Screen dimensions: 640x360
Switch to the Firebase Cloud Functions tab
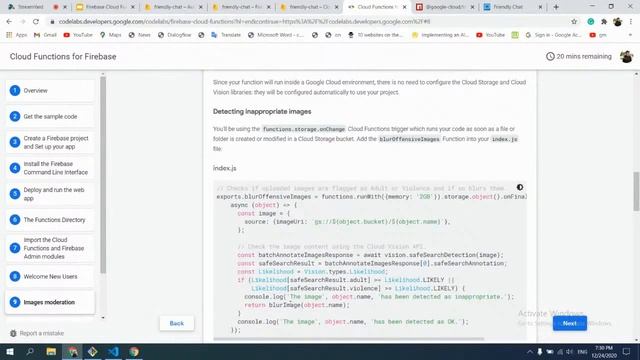pyautogui.click(x=105, y=7)
